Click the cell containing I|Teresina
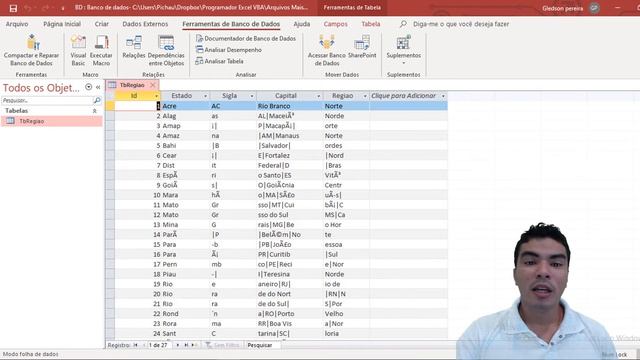The width and height of the screenshot is (640, 360). click(x=289, y=274)
